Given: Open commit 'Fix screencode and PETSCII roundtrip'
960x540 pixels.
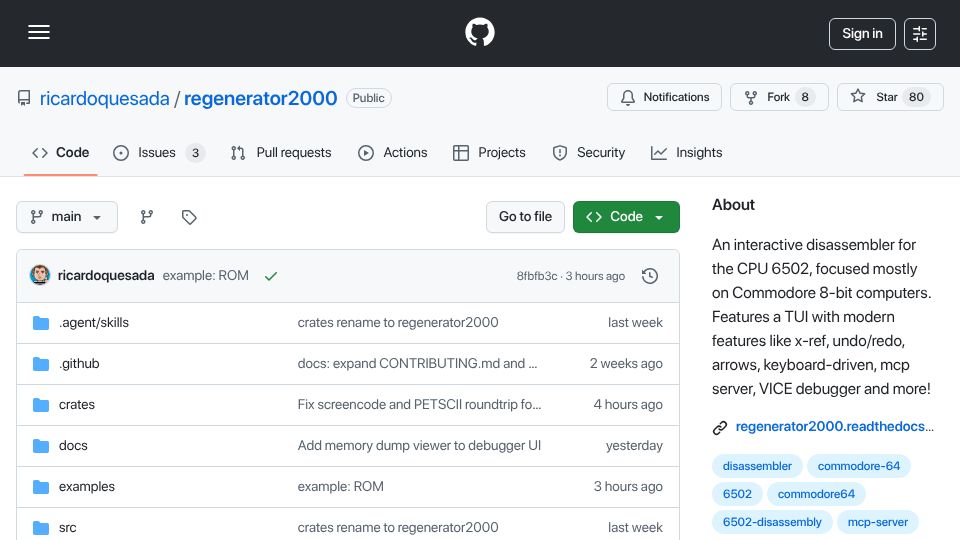Looking at the screenshot, I should 419,405.
